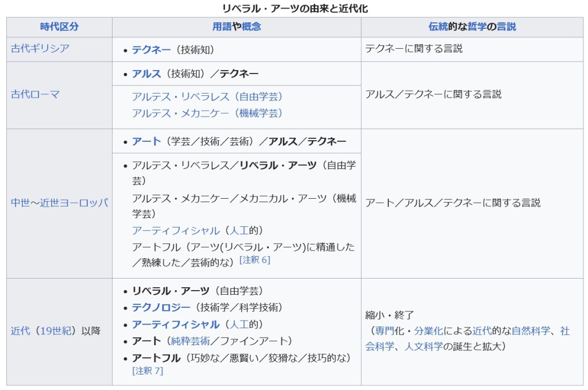
Task: Open the アルテス・メカニケー（機械学芸） link
Action: (208, 113)
